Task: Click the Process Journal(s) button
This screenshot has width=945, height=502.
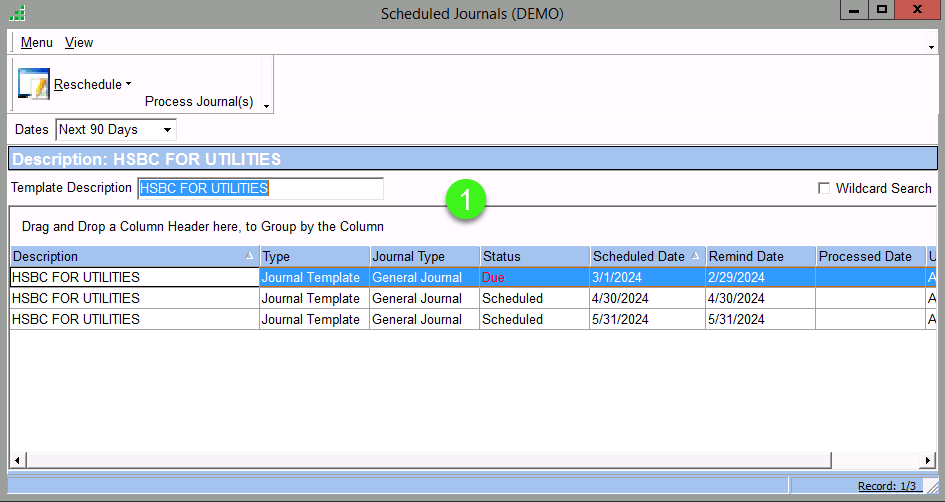Action: [199, 102]
